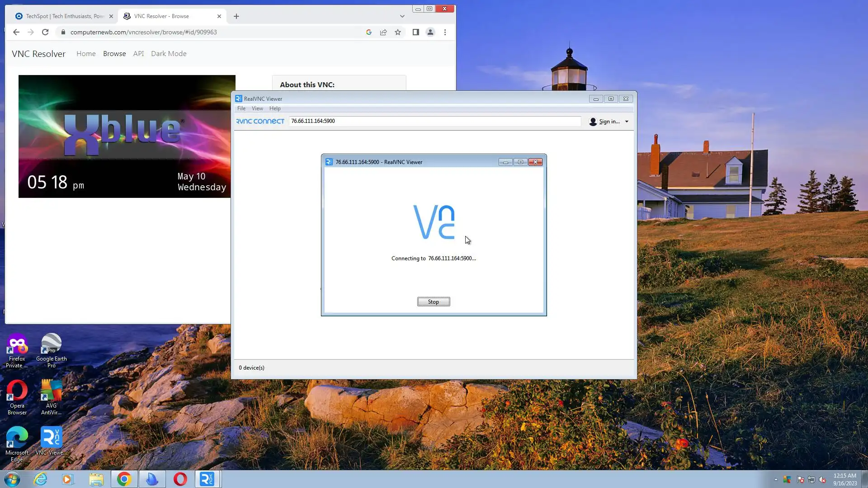The image size is (868, 488).
Task: Toggle the Chrome side panel icon
Action: [x=415, y=32]
